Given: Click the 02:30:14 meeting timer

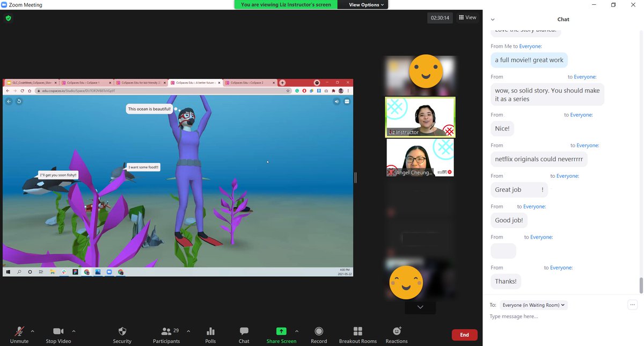Looking at the screenshot, I should click(440, 18).
